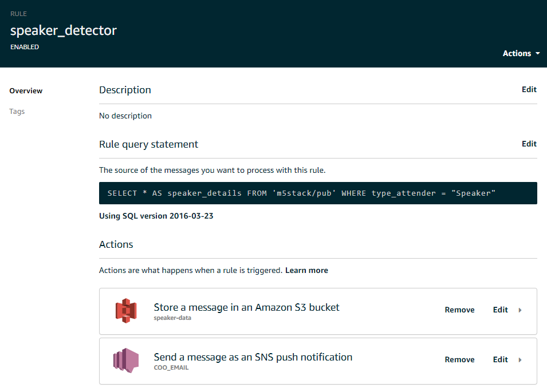Follow the Learn more link

click(306, 270)
